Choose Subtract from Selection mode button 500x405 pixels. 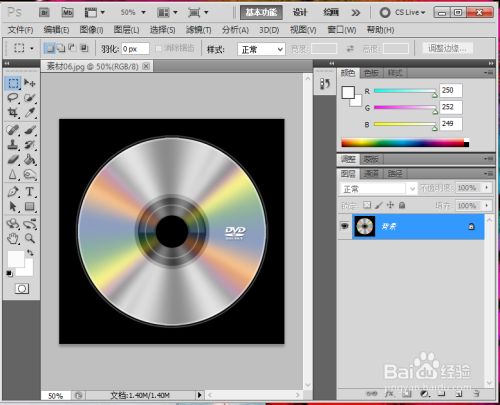coord(72,49)
